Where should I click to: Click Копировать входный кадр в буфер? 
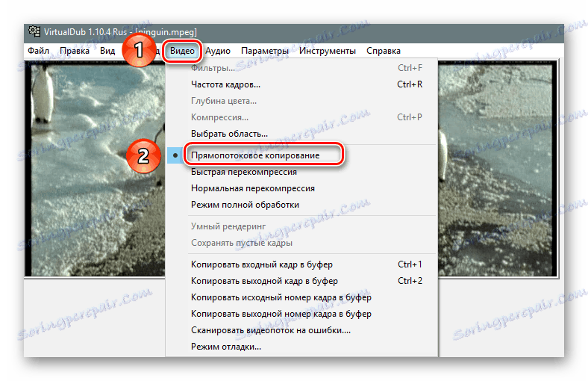click(301, 264)
